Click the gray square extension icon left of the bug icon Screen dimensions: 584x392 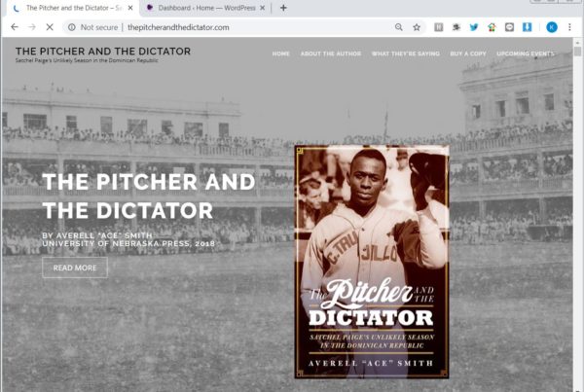pos(439,27)
